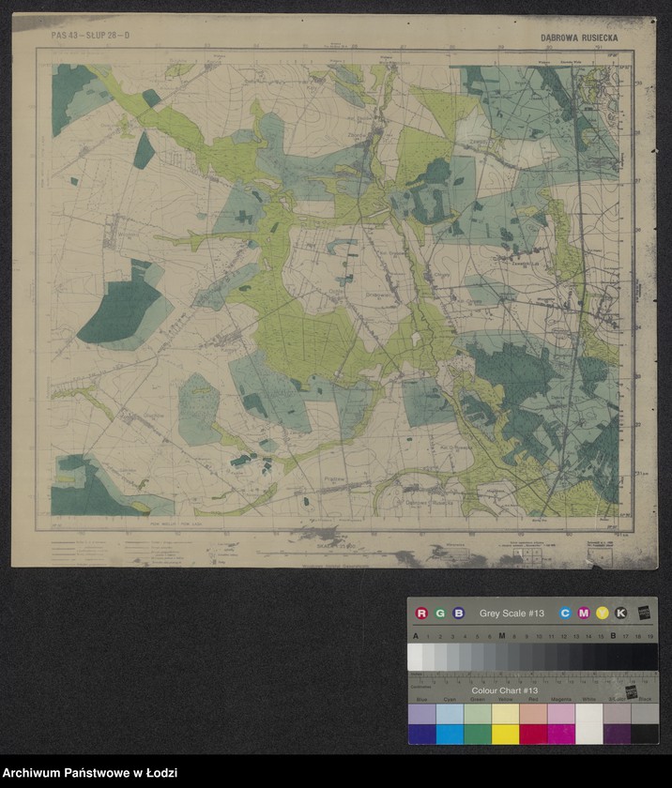The image size is (672, 788).
Task: Click the blue B circle icon
Action: coord(459,614)
